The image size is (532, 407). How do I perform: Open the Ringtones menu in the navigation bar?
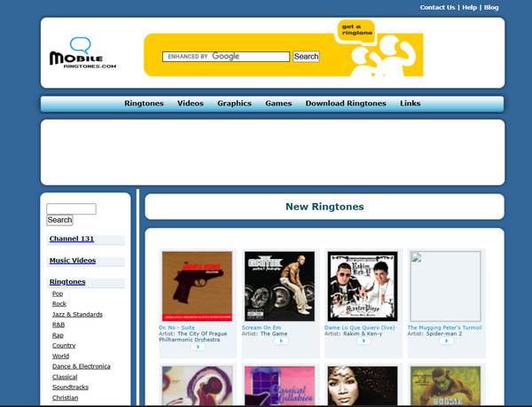tap(144, 104)
